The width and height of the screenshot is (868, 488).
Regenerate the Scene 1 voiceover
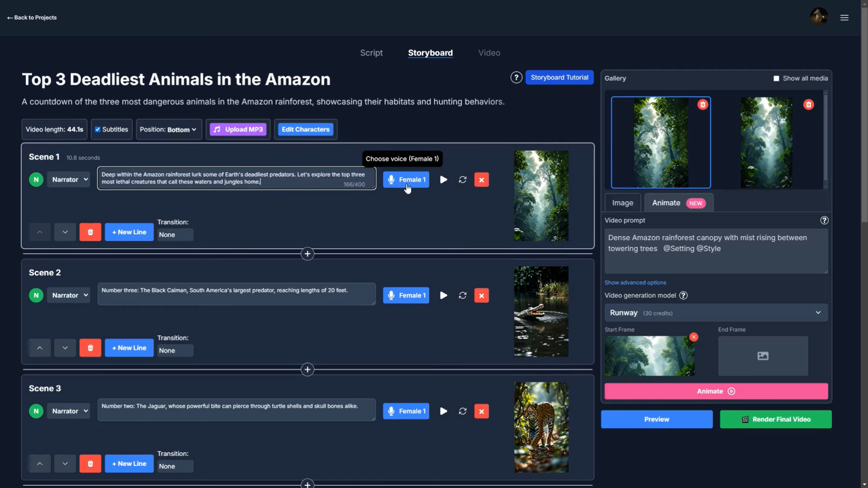(x=462, y=179)
